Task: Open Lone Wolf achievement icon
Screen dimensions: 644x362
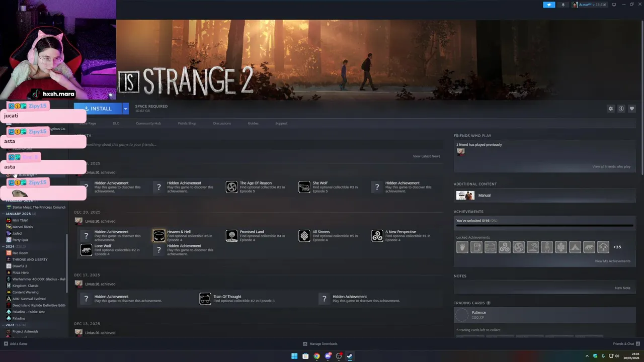Action: (x=86, y=250)
